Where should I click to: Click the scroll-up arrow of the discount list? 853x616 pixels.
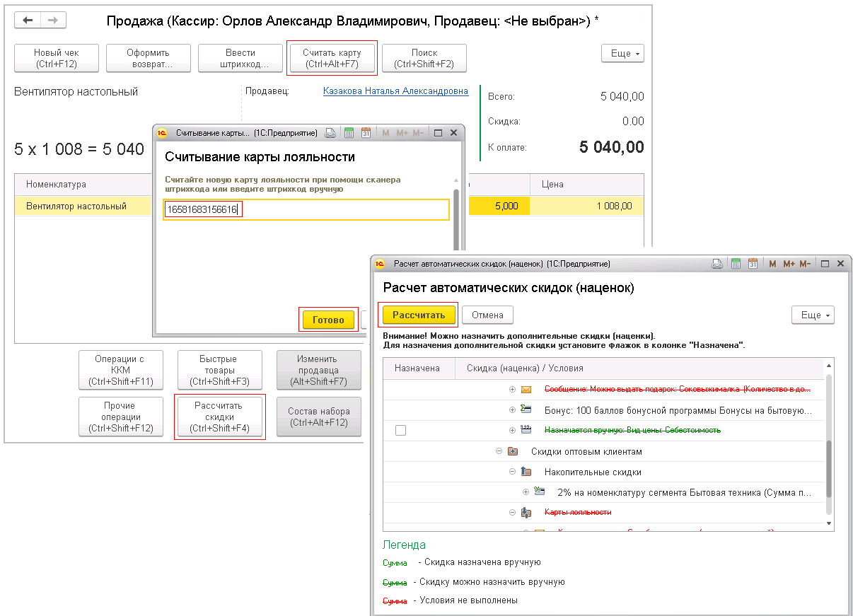pyautogui.click(x=829, y=364)
